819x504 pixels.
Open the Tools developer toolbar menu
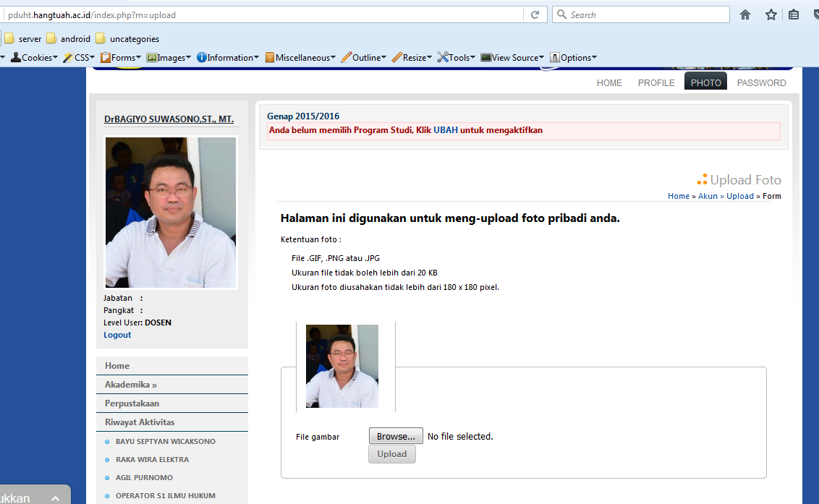click(x=456, y=57)
